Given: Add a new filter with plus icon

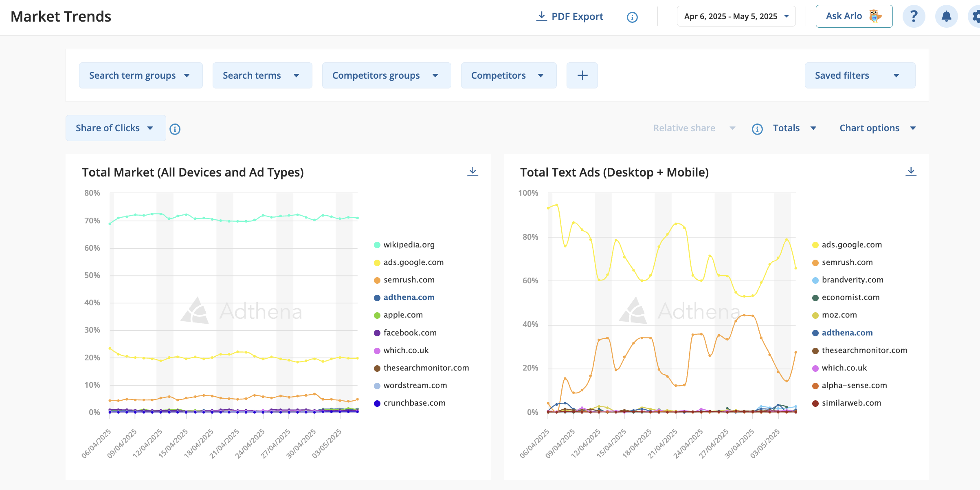Looking at the screenshot, I should point(582,75).
